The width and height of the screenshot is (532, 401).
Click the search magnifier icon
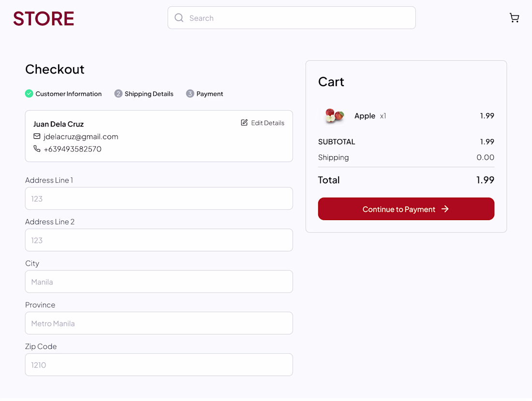coord(179,18)
